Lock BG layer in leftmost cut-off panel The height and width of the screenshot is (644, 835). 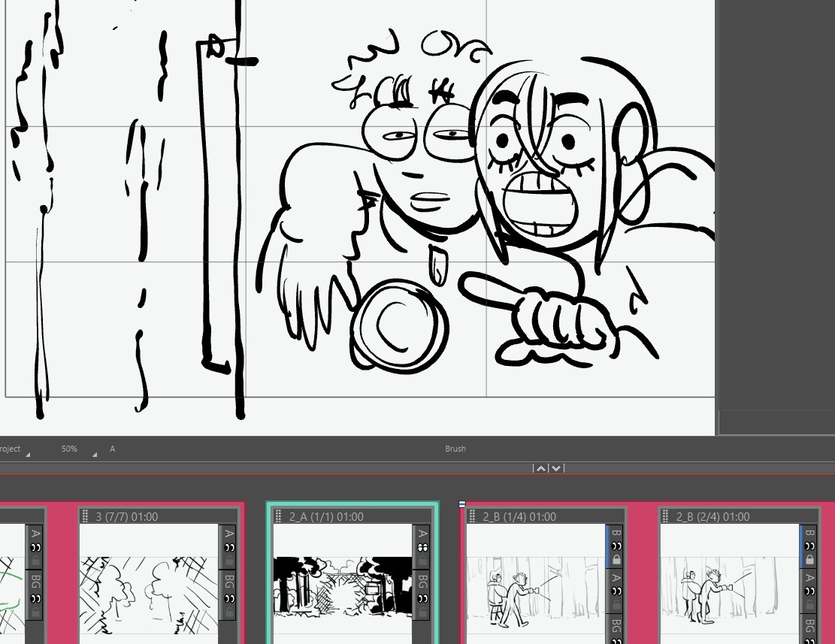click(x=35, y=612)
